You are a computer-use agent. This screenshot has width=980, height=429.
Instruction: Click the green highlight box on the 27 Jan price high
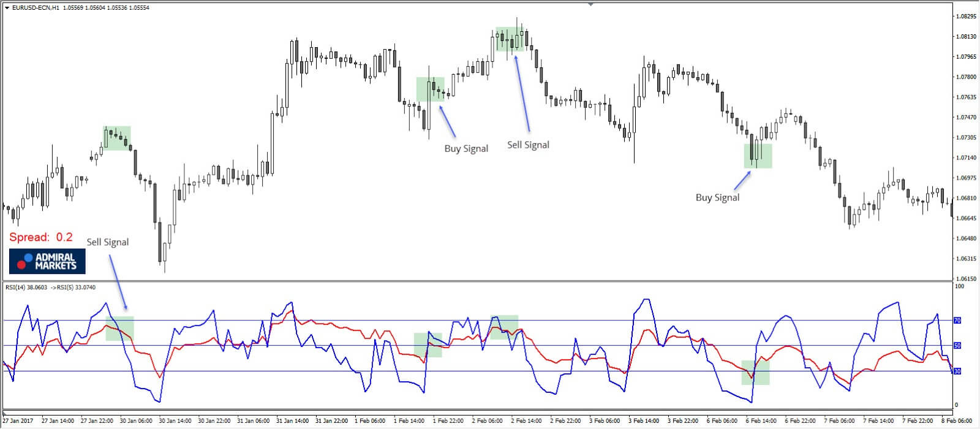click(116, 138)
